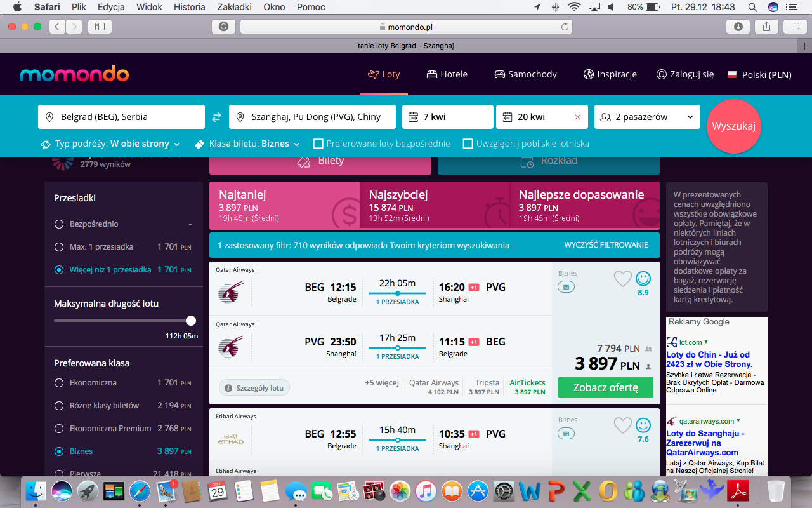Launch iTunes from the Dock

pyautogui.click(x=426, y=491)
